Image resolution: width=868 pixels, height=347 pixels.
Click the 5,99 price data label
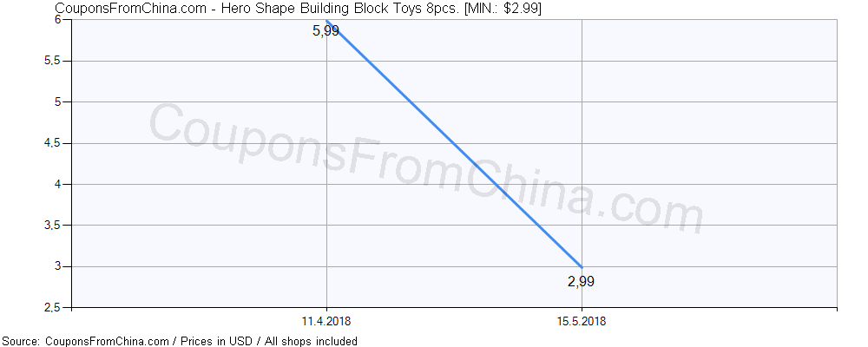[x=325, y=32]
